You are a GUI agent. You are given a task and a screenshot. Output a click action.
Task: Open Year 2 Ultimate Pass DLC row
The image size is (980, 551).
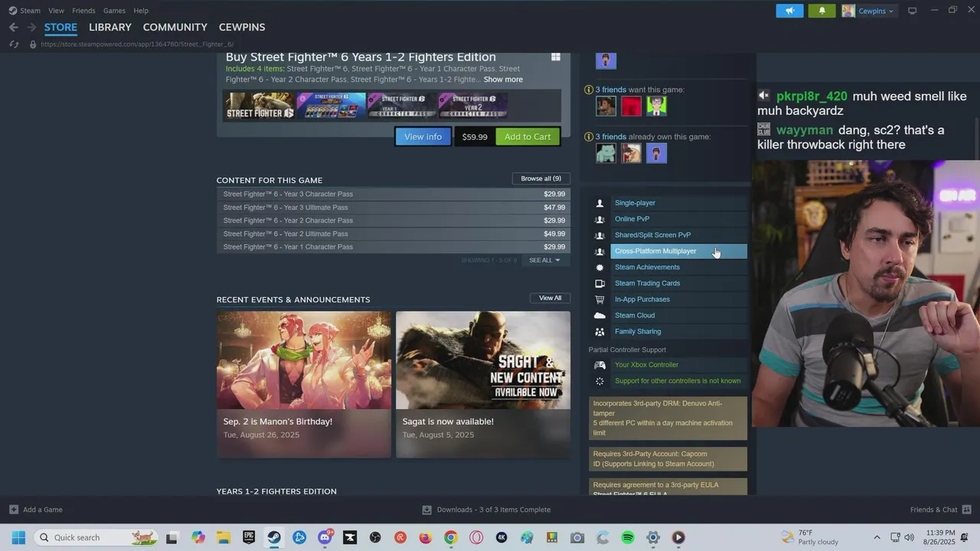(x=394, y=234)
